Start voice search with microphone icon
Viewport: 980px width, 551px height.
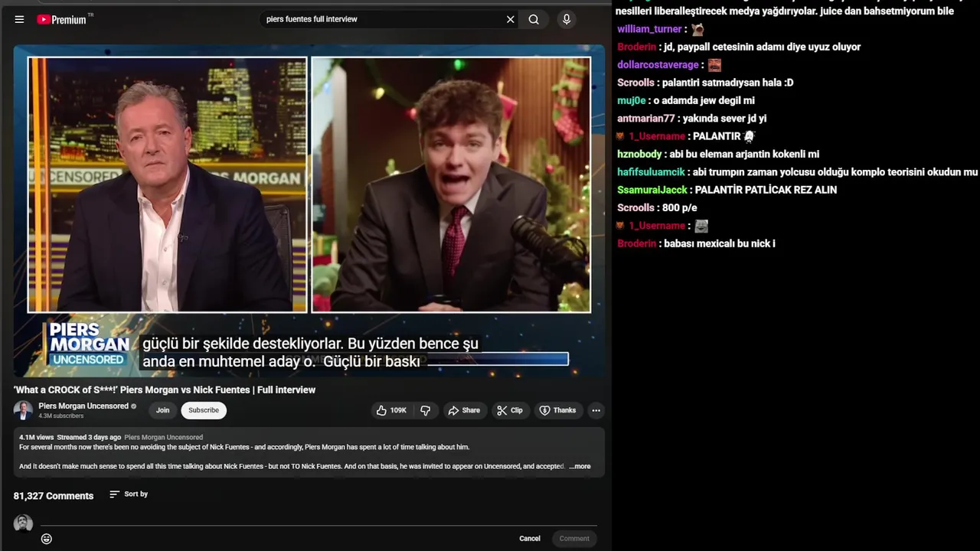[x=567, y=19]
